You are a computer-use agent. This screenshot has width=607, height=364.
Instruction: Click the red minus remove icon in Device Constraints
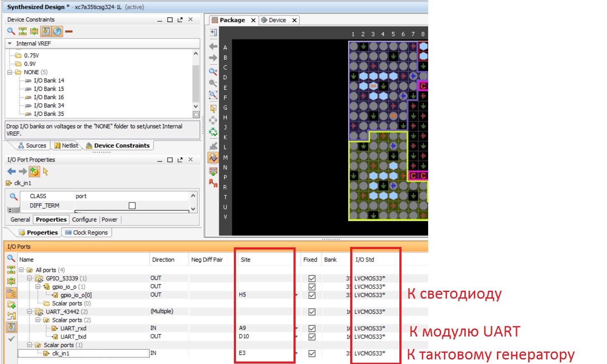[x=69, y=31]
